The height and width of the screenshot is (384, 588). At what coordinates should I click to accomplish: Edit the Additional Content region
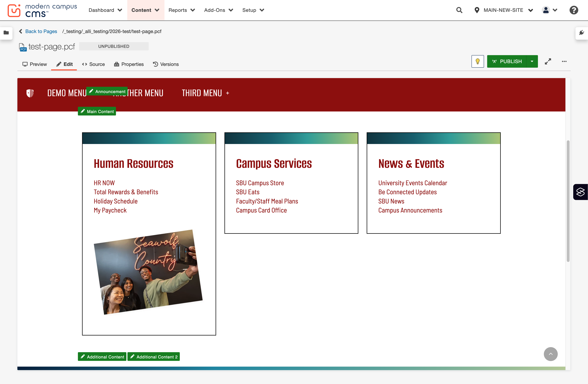102,357
